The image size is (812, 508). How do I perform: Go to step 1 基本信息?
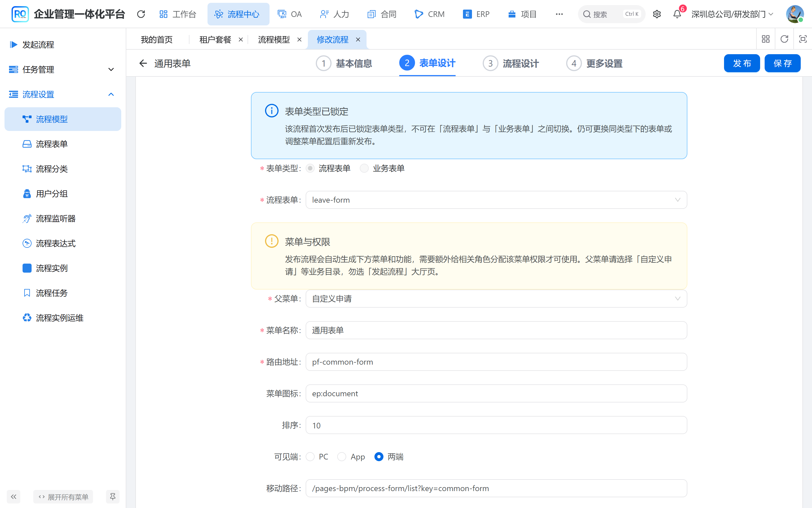tap(344, 63)
